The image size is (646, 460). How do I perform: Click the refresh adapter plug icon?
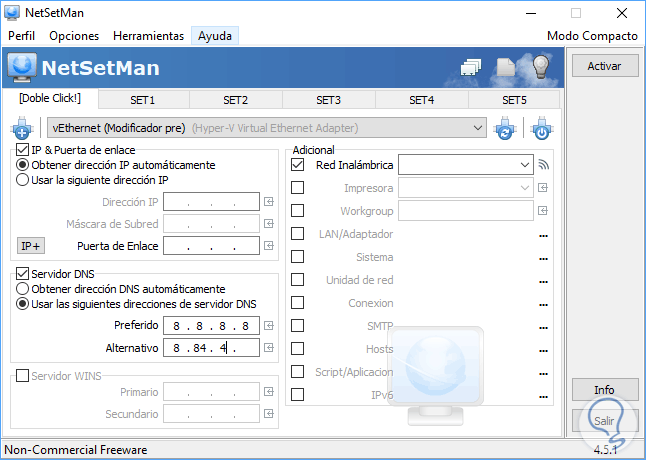[x=505, y=128]
